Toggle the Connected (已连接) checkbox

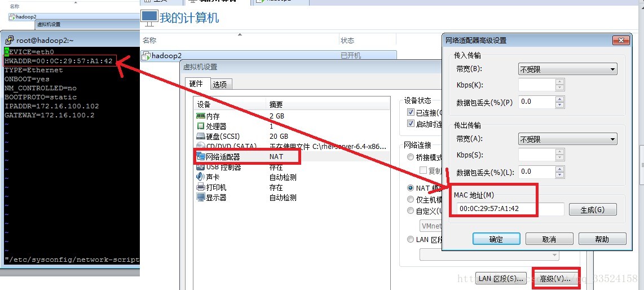tap(411, 112)
